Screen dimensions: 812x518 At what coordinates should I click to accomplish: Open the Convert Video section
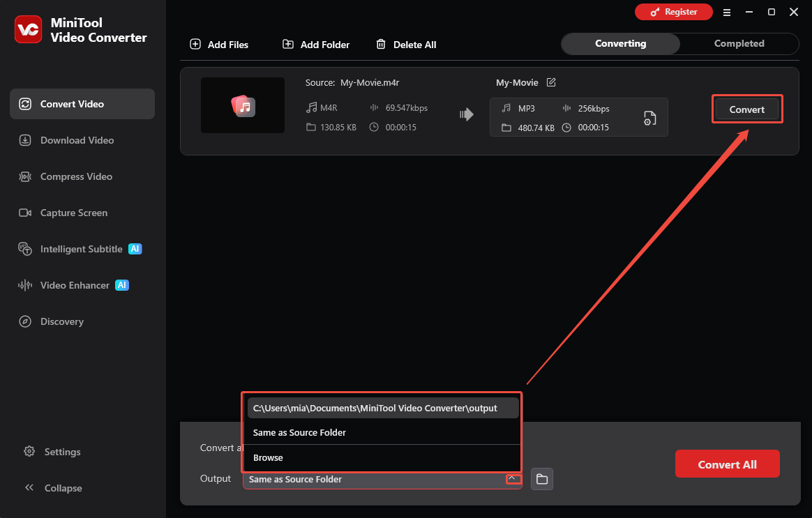click(82, 104)
